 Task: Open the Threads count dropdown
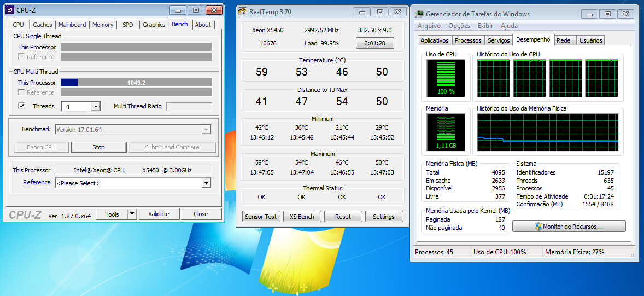point(96,107)
